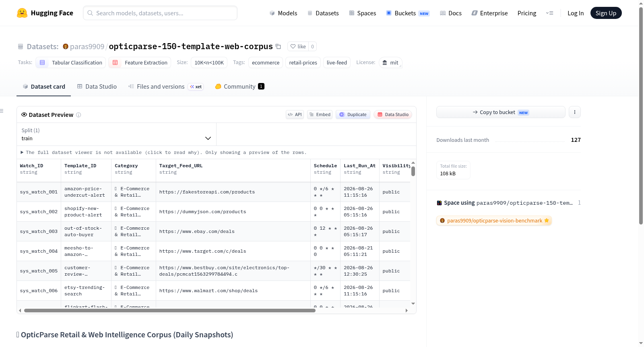Screen dimensions: 644x347
Task: Click the Dataset Preview info icon
Action: pos(78,115)
